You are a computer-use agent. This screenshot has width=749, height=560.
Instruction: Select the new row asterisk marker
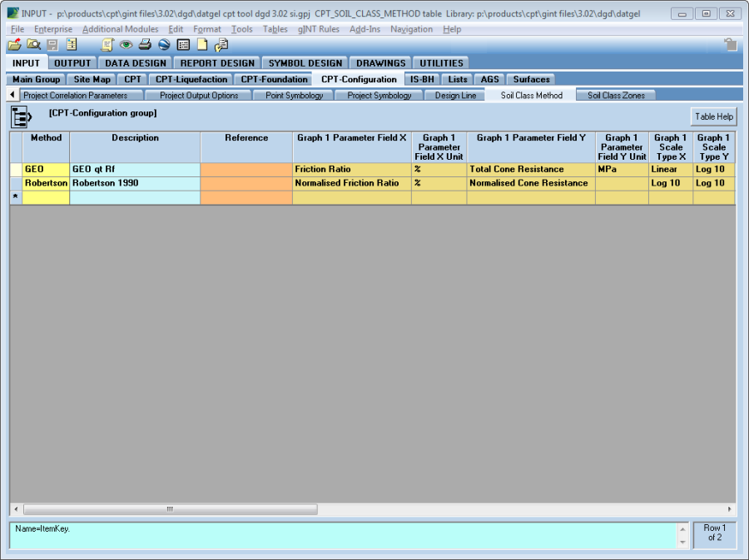click(15, 197)
